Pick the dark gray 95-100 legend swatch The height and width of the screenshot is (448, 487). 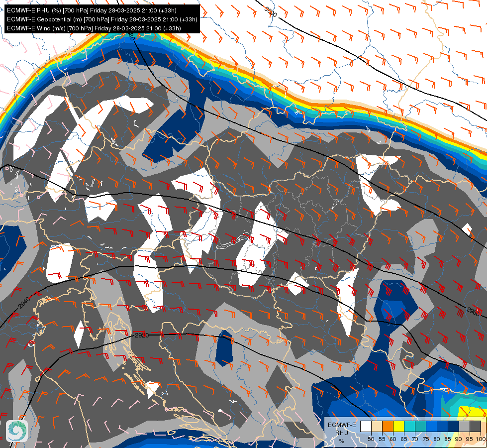(x=475, y=426)
